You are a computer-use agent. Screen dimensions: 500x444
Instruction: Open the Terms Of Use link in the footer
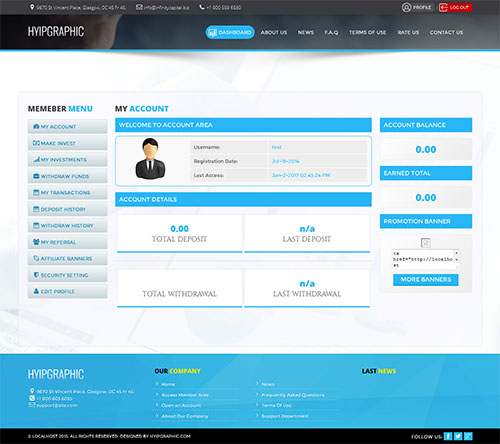pos(276,405)
